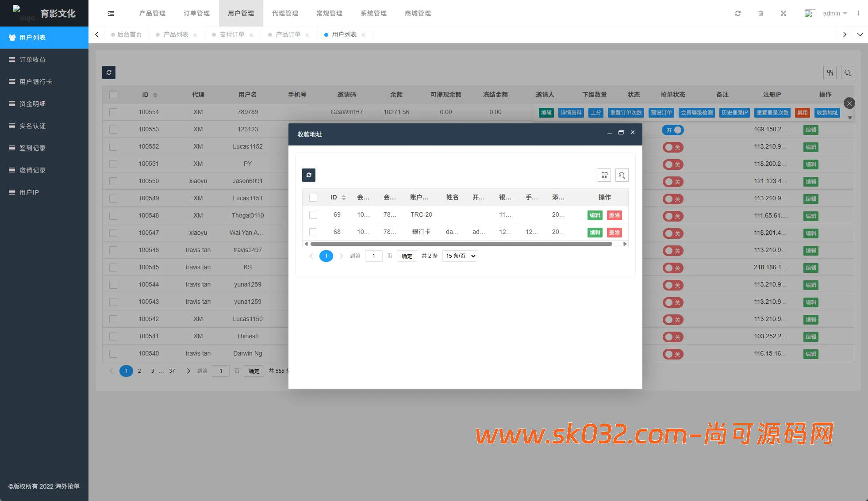Screen dimensions: 868x501
Task: Click the page number input in dialog pagination
Action: [x=373, y=256]
